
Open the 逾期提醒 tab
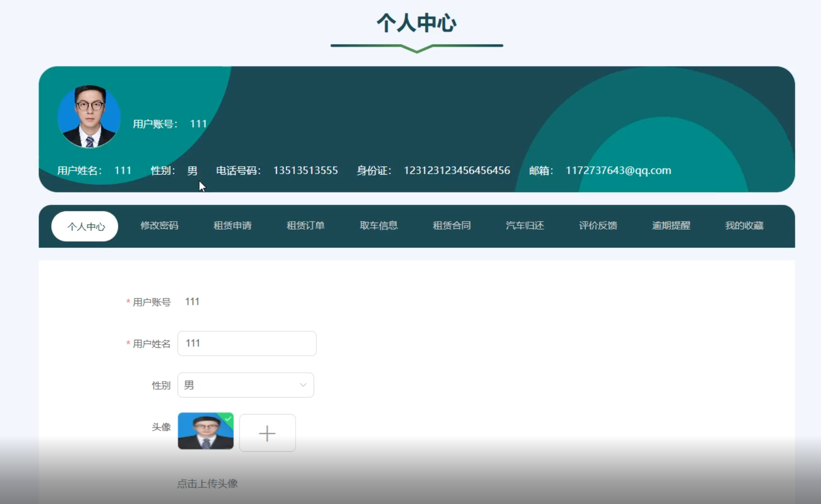point(671,225)
